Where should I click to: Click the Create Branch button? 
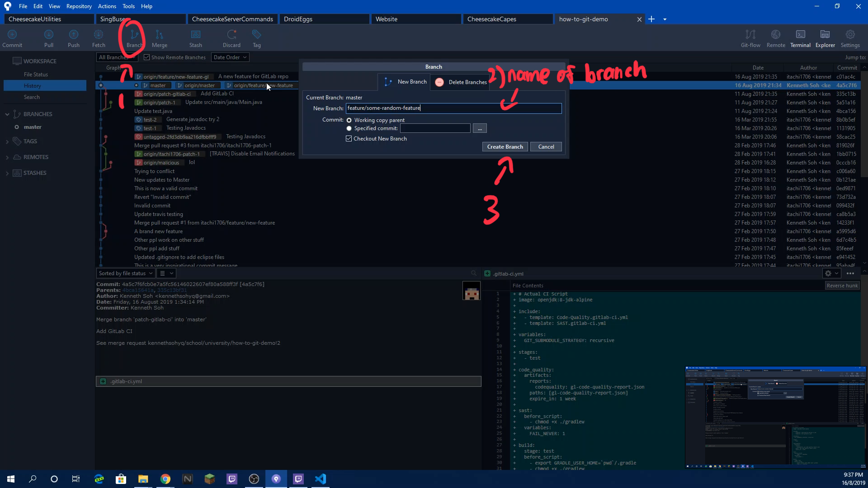click(x=505, y=146)
